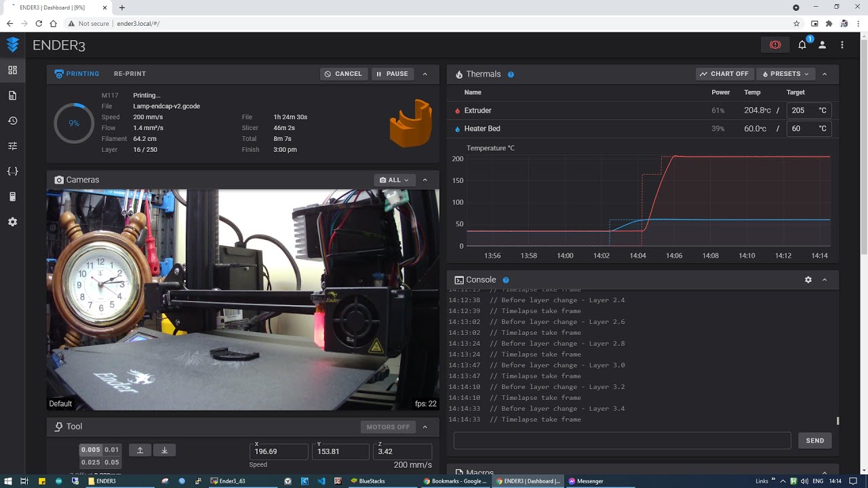This screenshot has width=868, height=488.
Task: Open Settings gear in the left sidebar
Action: (12, 222)
